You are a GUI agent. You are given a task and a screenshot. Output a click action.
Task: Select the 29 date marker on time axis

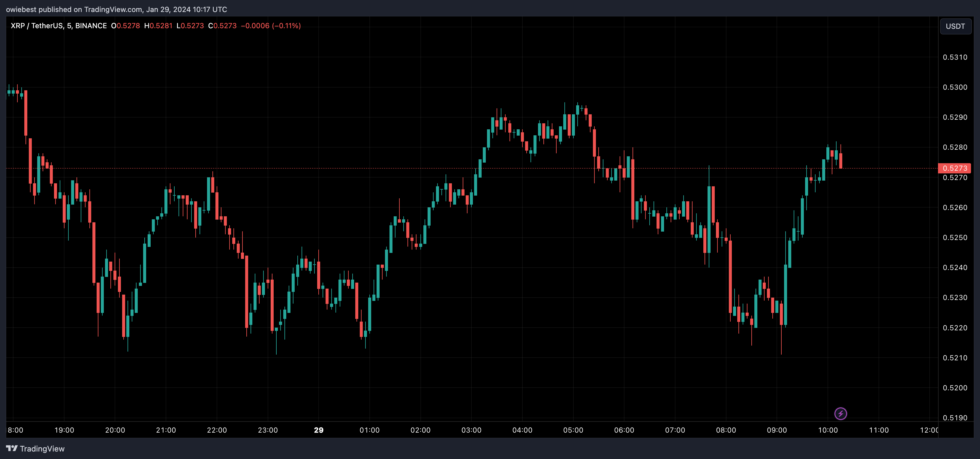tap(318, 430)
